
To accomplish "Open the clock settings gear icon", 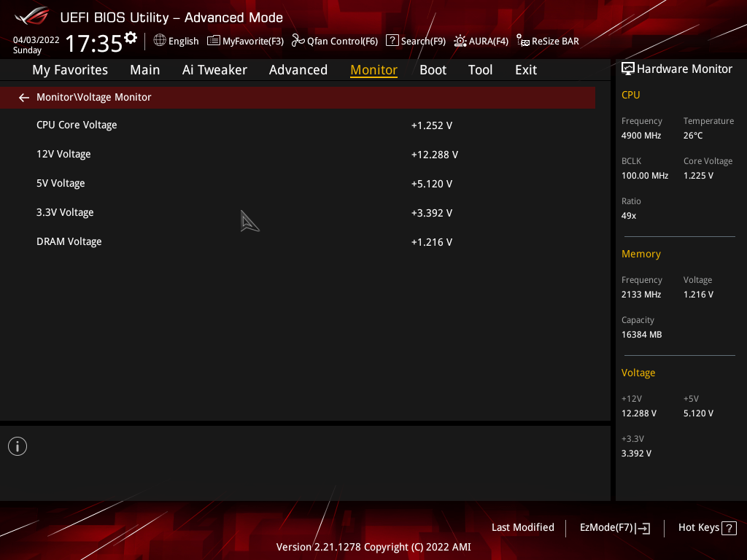I will 131,38.
